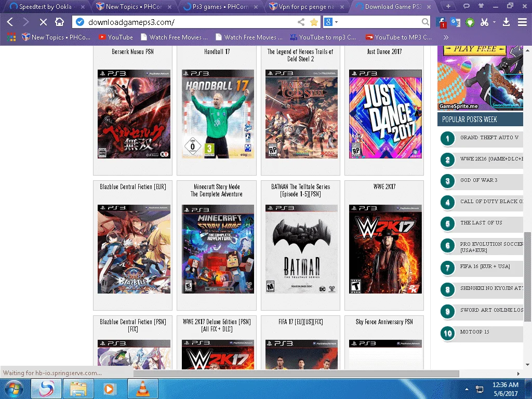Click Sky Force Anniversary PSN title

[x=384, y=322]
